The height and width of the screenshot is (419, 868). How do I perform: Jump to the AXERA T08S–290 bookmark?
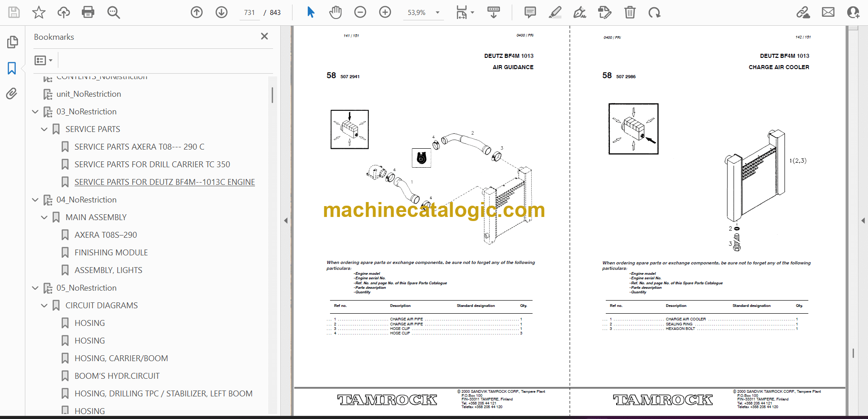click(x=106, y=235)
